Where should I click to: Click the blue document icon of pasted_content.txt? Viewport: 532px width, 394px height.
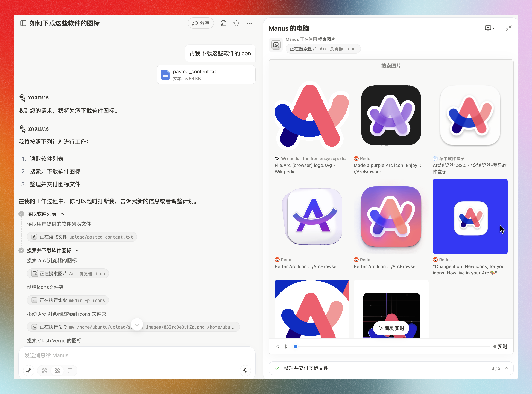[x=165, y=75]
